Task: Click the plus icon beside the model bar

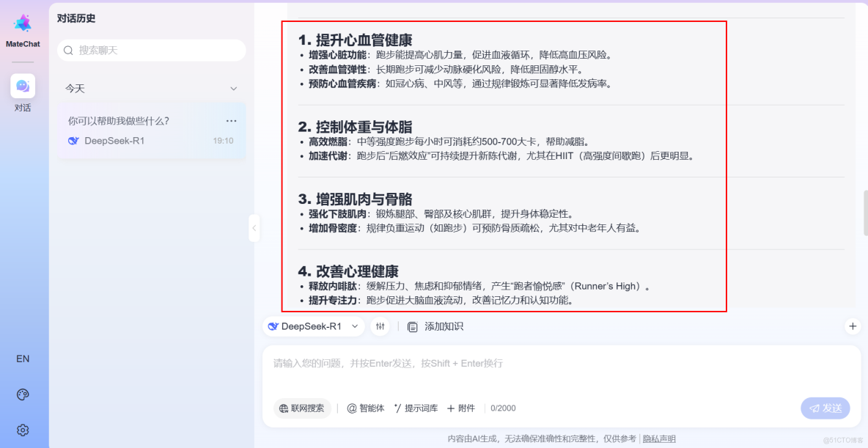Action: 852,326
